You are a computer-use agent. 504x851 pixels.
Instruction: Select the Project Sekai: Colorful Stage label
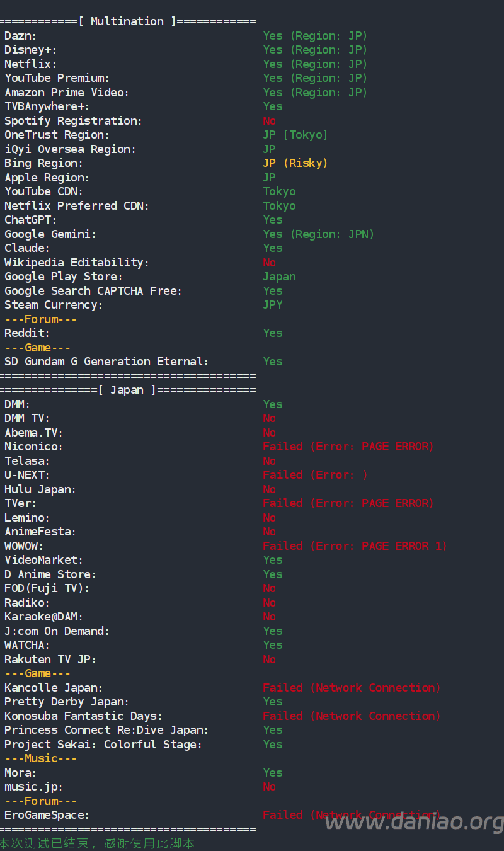[103, 745]
